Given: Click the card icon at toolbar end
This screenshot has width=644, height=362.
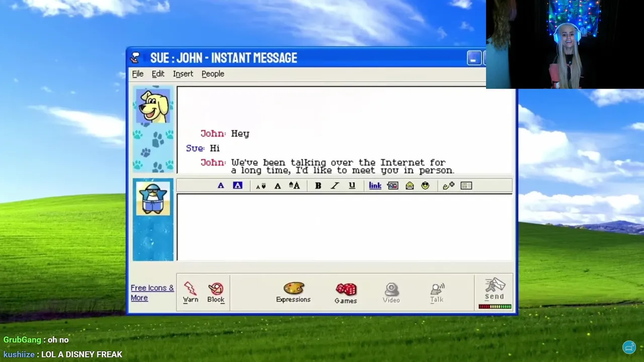Looking at the screenshot, I should [x=466, y=186].
